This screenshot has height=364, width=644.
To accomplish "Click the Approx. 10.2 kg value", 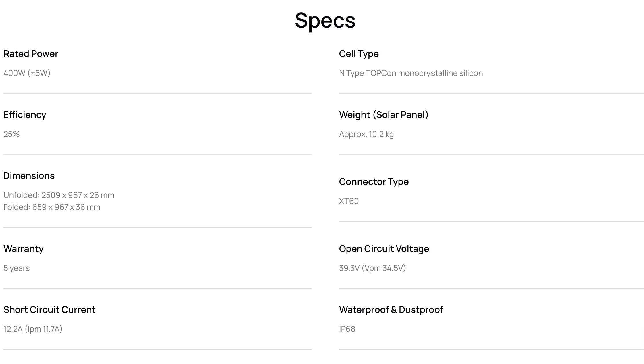I will tap(366, 134).
